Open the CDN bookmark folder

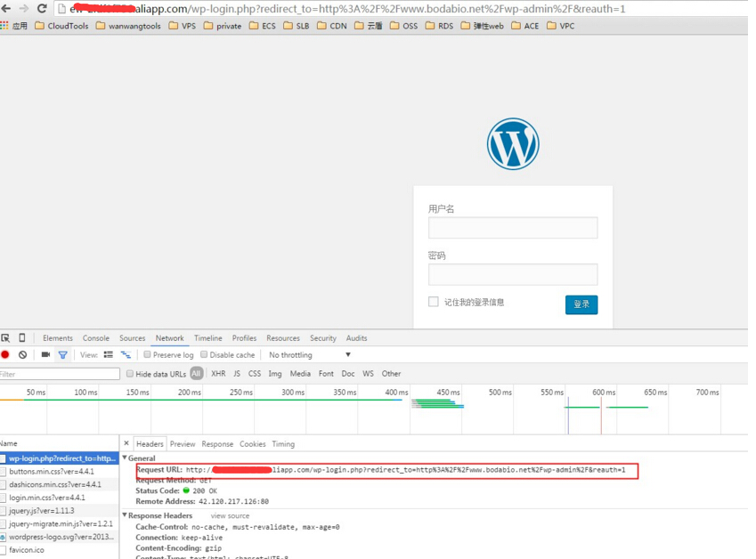(x=332, y=26)
